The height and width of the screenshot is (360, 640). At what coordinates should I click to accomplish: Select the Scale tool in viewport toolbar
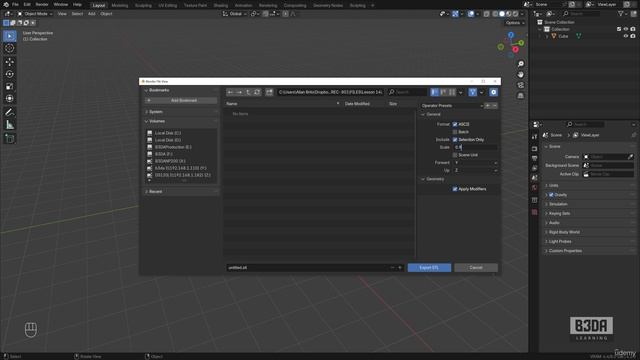tap(10, 87)
